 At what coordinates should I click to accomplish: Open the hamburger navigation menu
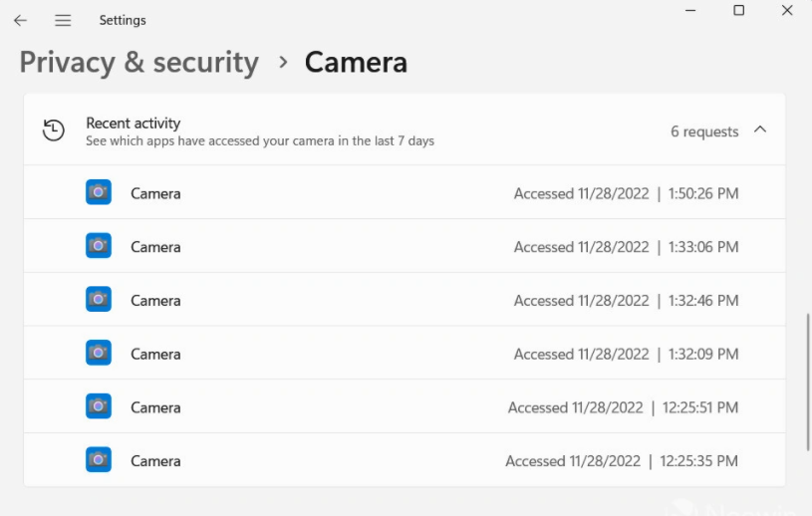tap(63, 20)
